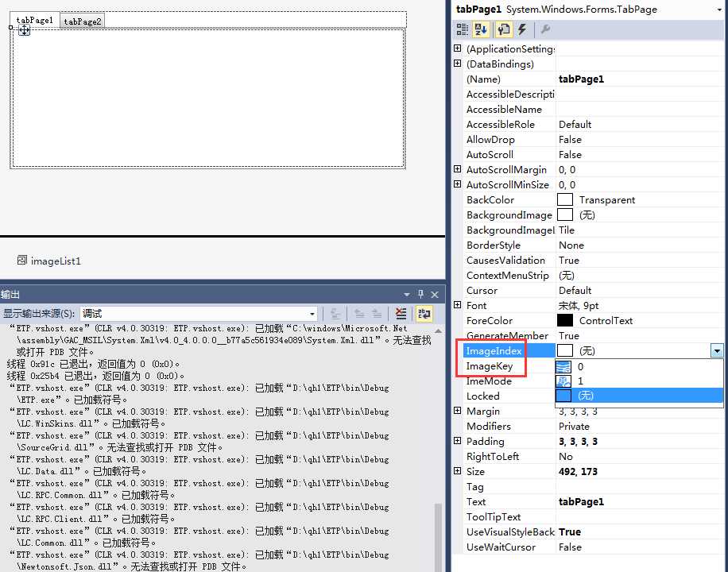Show the Properties page icon in the property toolbar
The width and height of the screenshot is (728, 572).
503,29
